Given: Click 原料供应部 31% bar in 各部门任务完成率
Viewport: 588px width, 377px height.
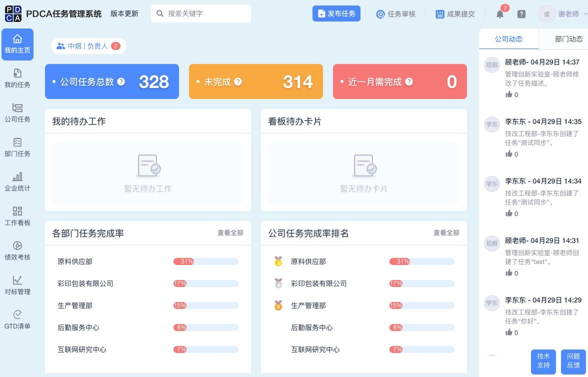Looking at the screenshot, I should coord(206,261).
